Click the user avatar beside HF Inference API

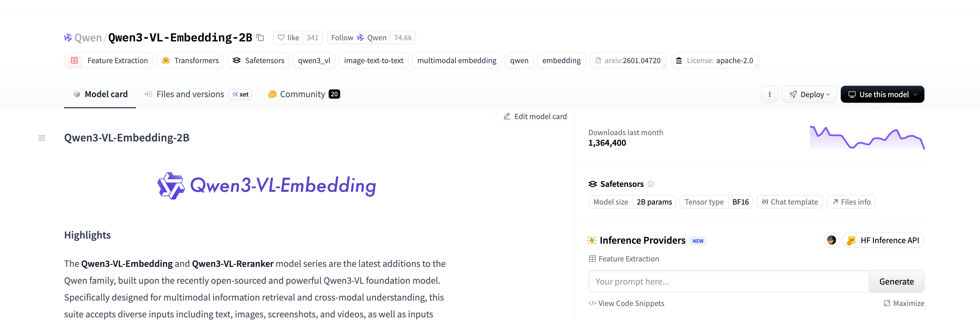coord(831,240)
